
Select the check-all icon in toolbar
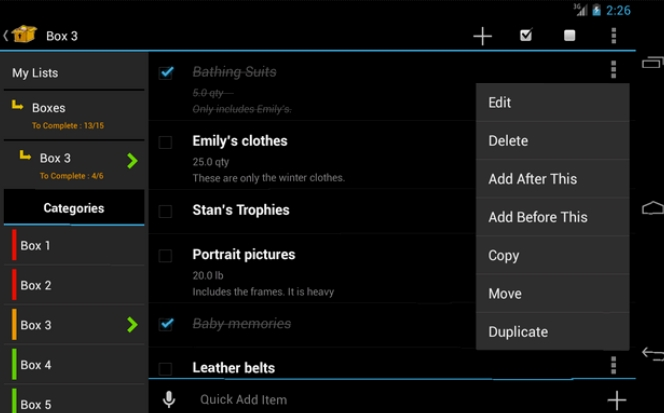click(526, 35)
